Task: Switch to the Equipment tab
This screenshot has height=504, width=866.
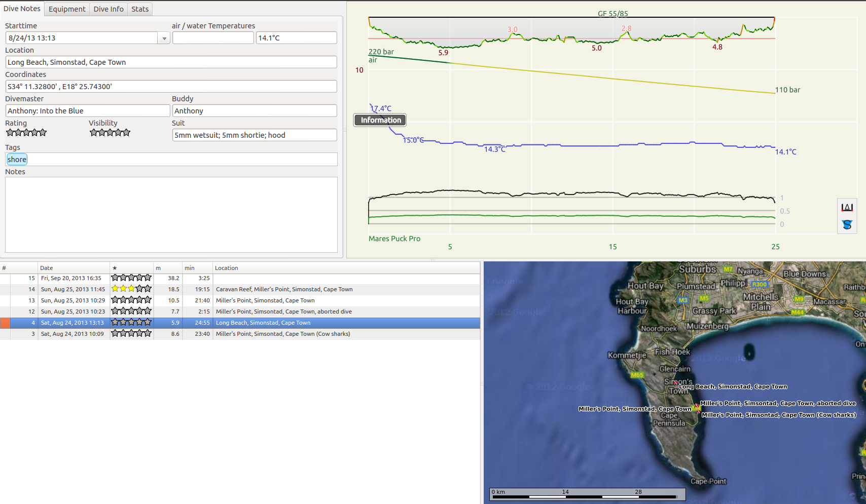Action: point(67,9)
